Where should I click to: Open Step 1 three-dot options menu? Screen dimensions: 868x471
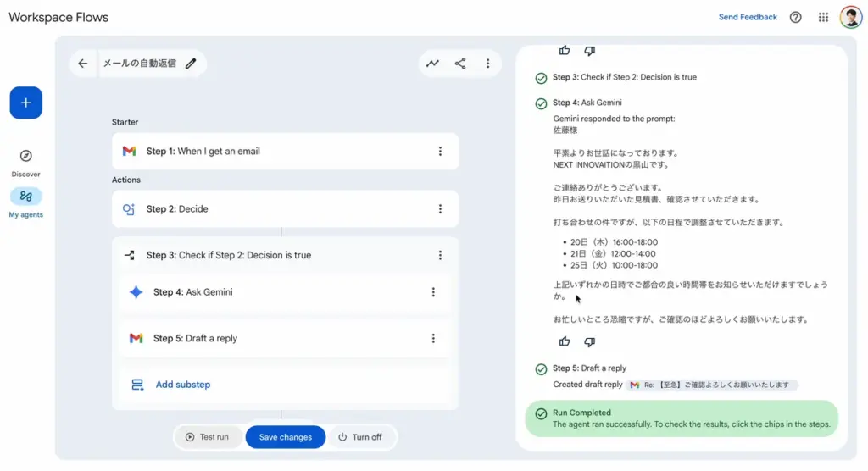point(440,152)
